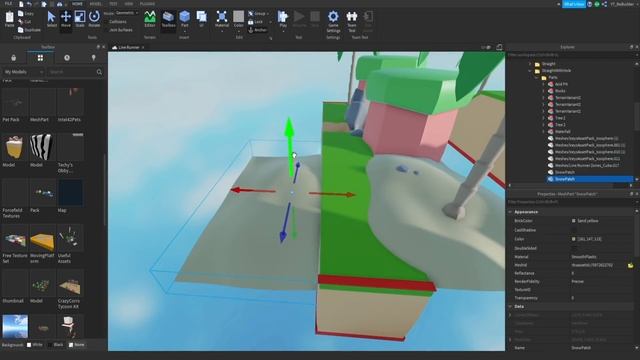Insert a new Part
The width and height of the screenshot is (640, 360).
[x=184, y=19]
